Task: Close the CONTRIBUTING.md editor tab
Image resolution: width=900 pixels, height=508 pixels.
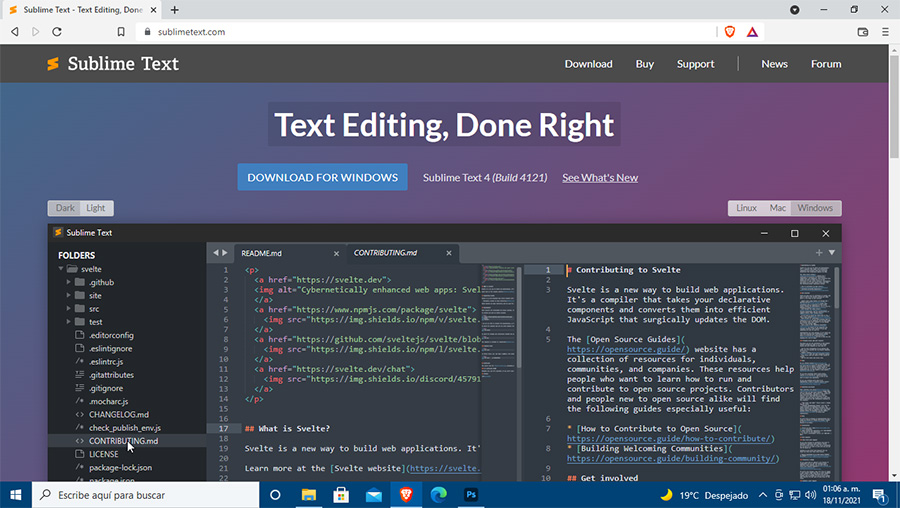Action: (x=449, y=253)
